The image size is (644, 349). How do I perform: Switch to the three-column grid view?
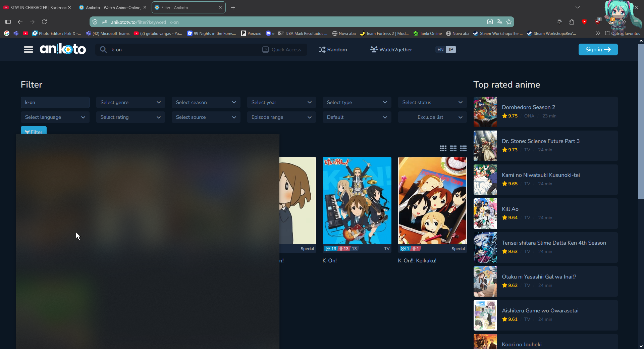coord(443,148)
